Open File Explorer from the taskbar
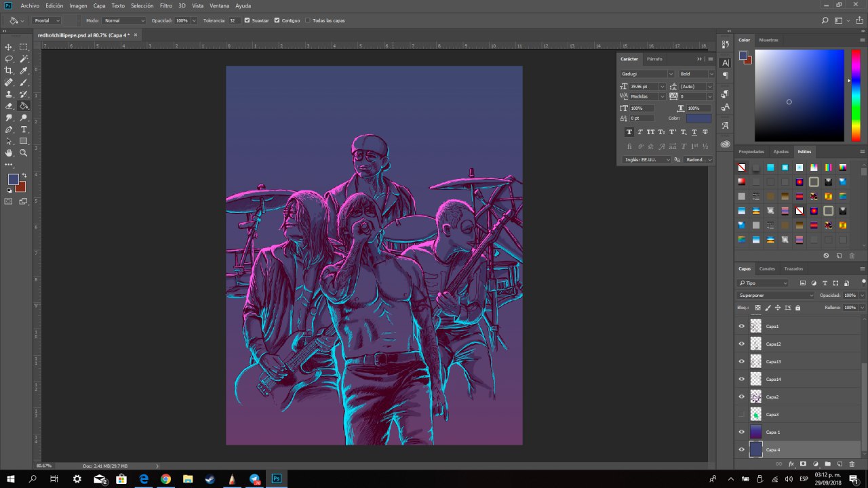The width and height of the screenshot is (868, 488). 188,479
